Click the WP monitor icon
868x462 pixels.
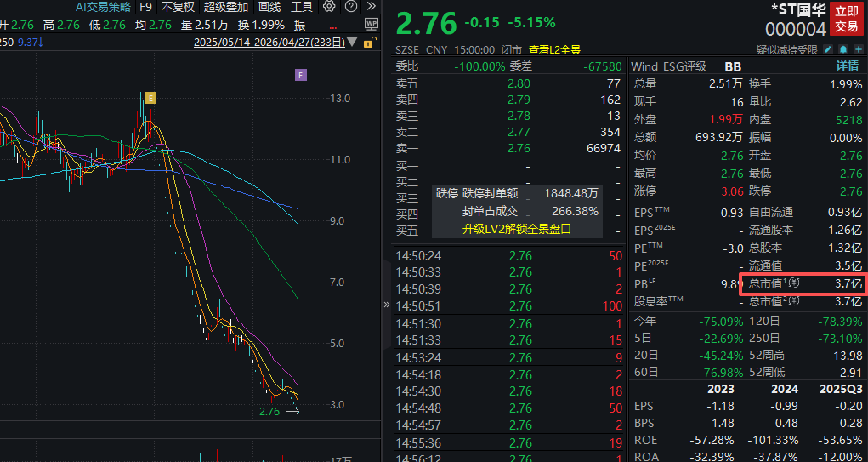(371, 24)
